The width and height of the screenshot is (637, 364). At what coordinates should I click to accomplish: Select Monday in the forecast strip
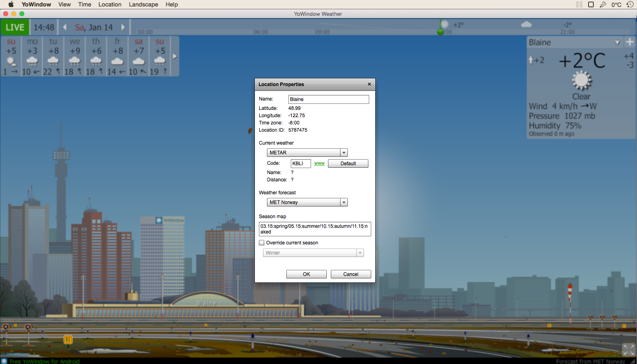tap(32, 56)
